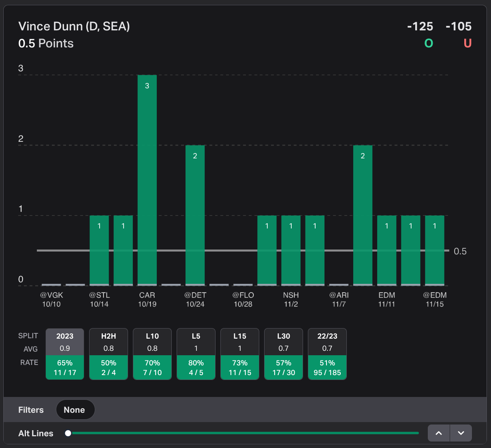Click the up chevron for Alt Lines
Image resolution: width=491 pixels, height=448 pixels.
click(x=439, y=433)
